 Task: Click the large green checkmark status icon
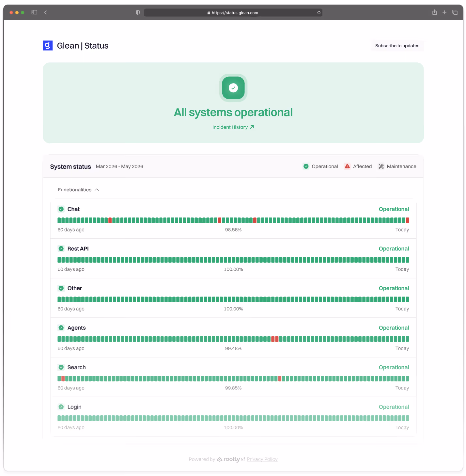tap(233, 88)
